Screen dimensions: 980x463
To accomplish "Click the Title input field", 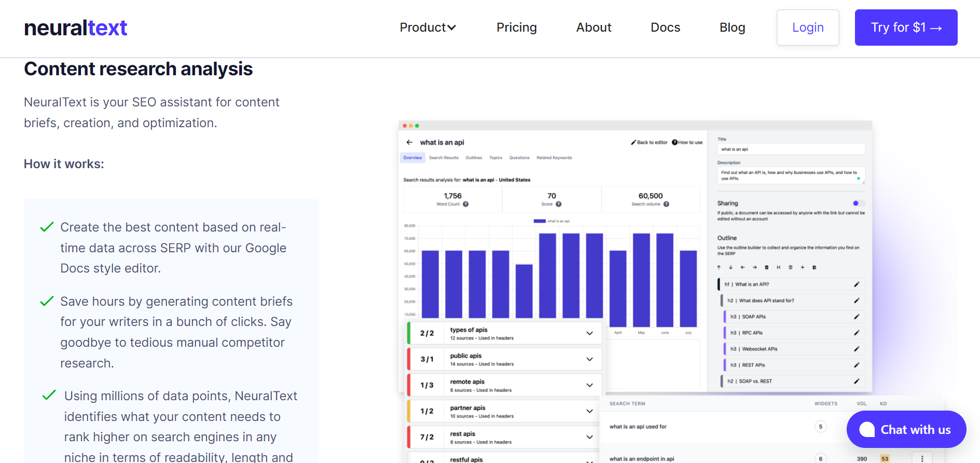I will click(791, 149).
